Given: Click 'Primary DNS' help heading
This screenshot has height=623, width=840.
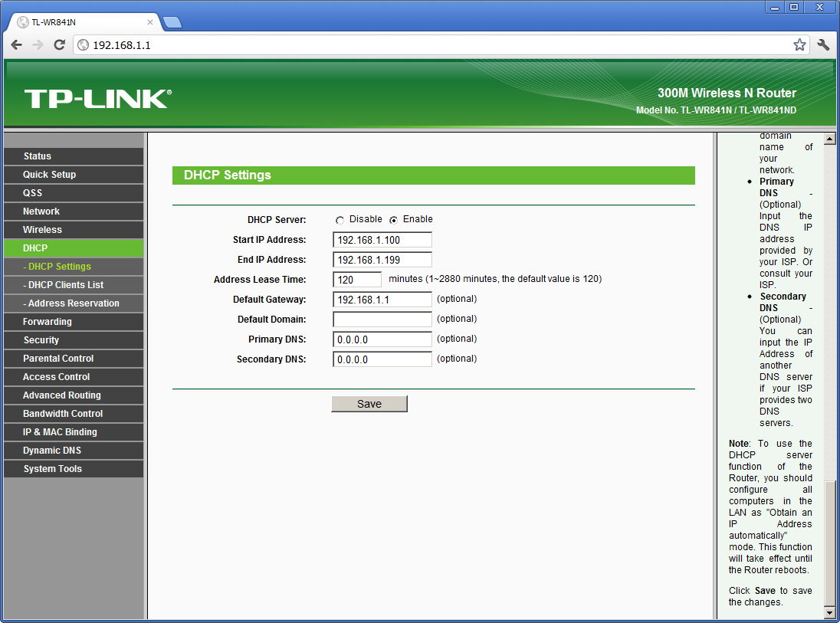Looking at the screenshot, I should click(776, 187).
